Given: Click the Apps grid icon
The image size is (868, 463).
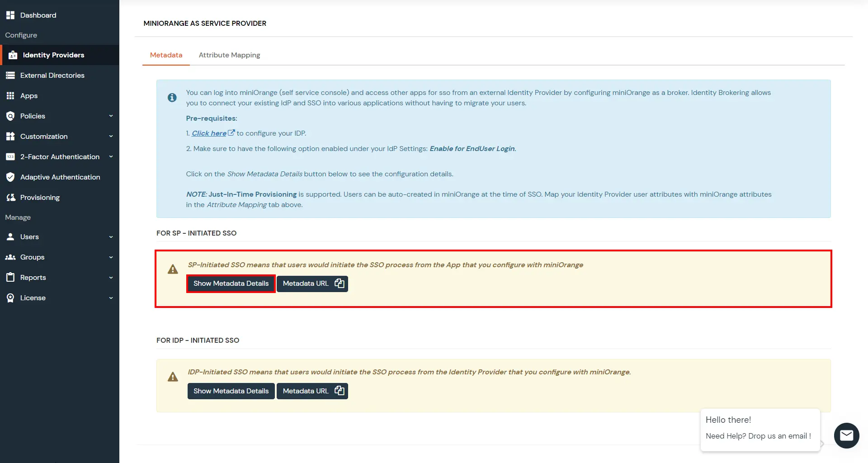Looking at the screenshot, I should pyautogui.click(x=10, y=95).
